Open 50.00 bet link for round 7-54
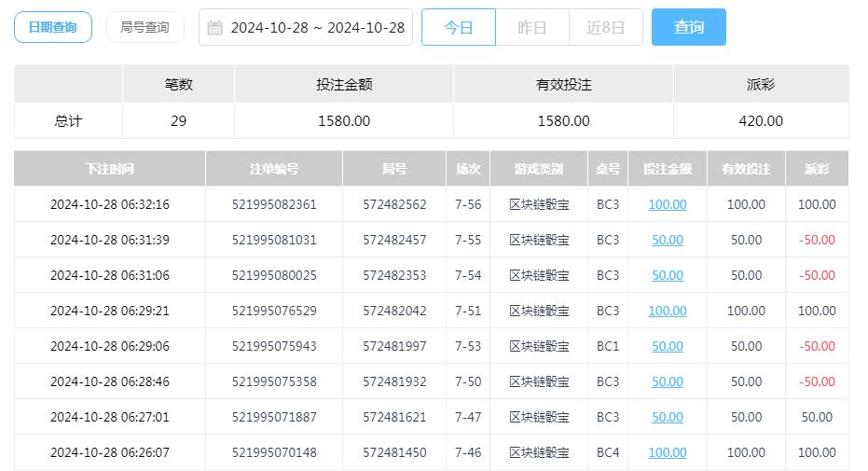This screenshot has width=868, height=471. point(667,275)
